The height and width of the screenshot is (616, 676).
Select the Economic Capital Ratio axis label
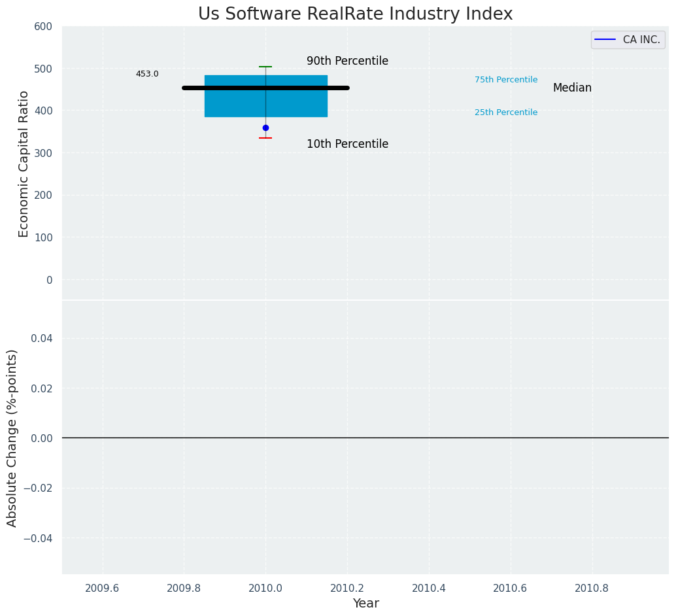pos(24,163)
